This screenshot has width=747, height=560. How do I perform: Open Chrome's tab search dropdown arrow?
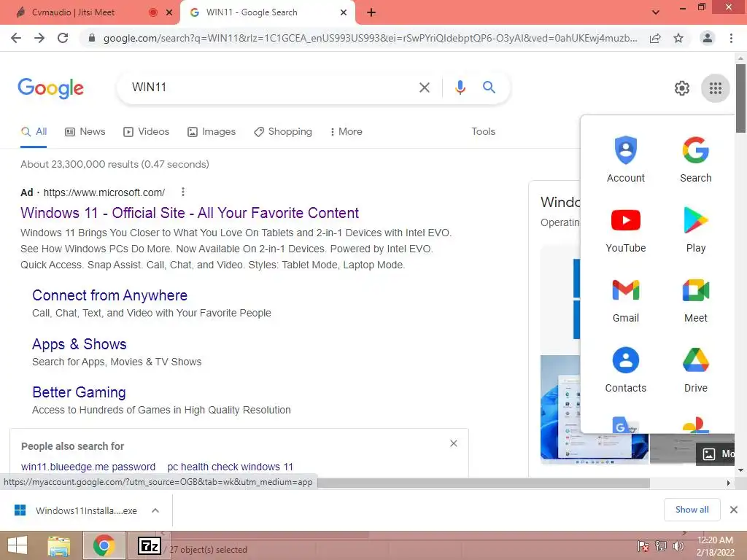pyautogui.click(x=656, y=12)
